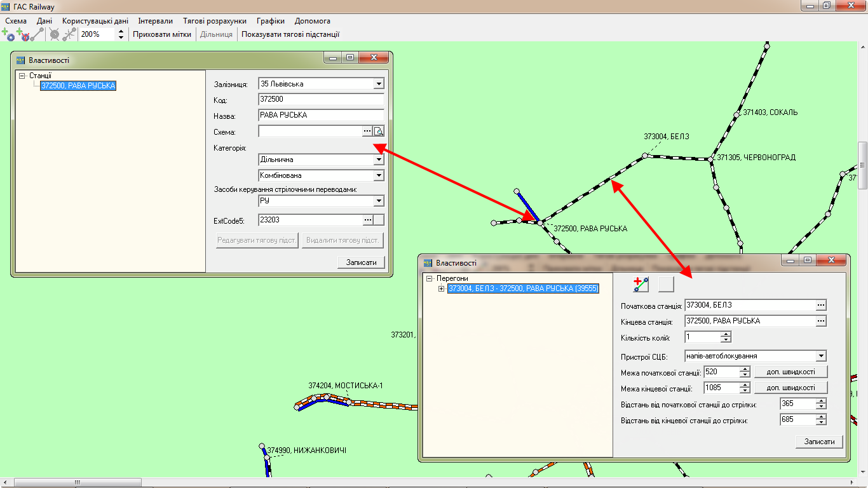868x488 pixels.
Task: Increase Кількість колій with up stepper arrow
Action: pyautogui.click(x=726, y=334)
